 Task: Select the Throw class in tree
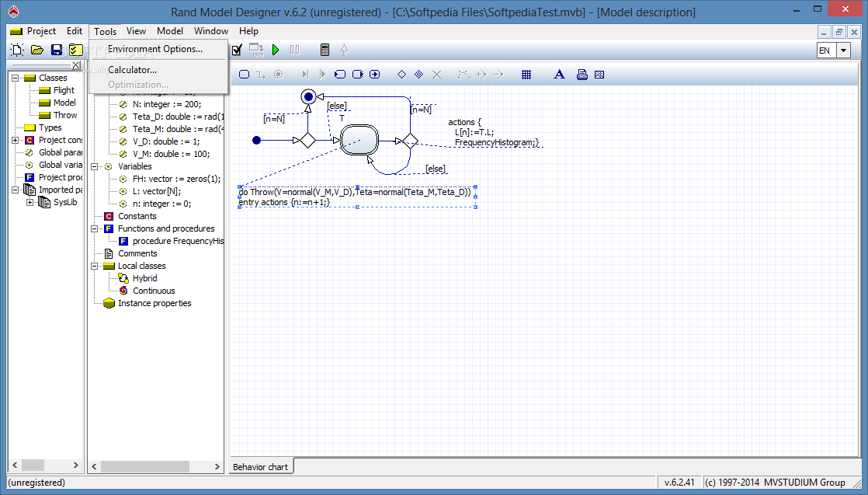coord(65,115)
